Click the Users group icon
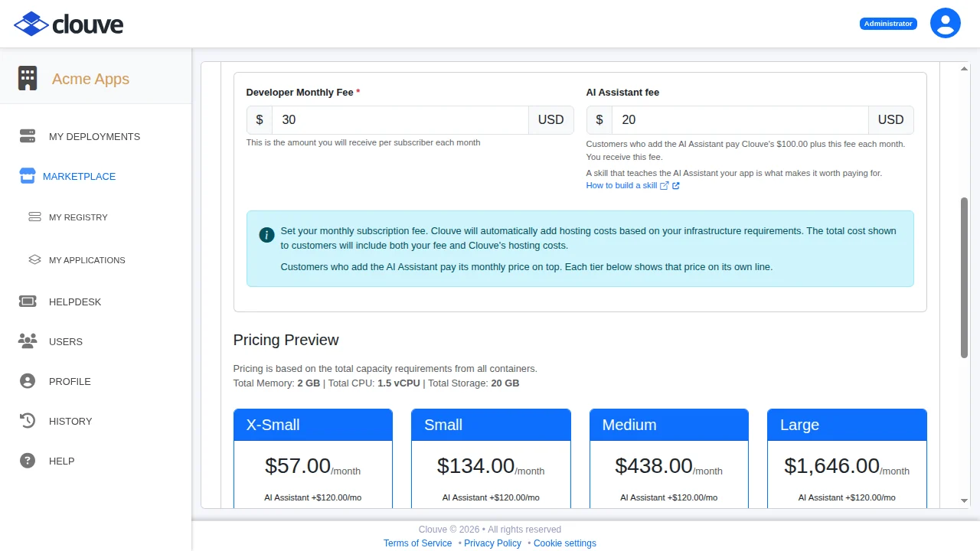Image resolution: width=980 pixels, height=551 pixels. tap(28, 341)
